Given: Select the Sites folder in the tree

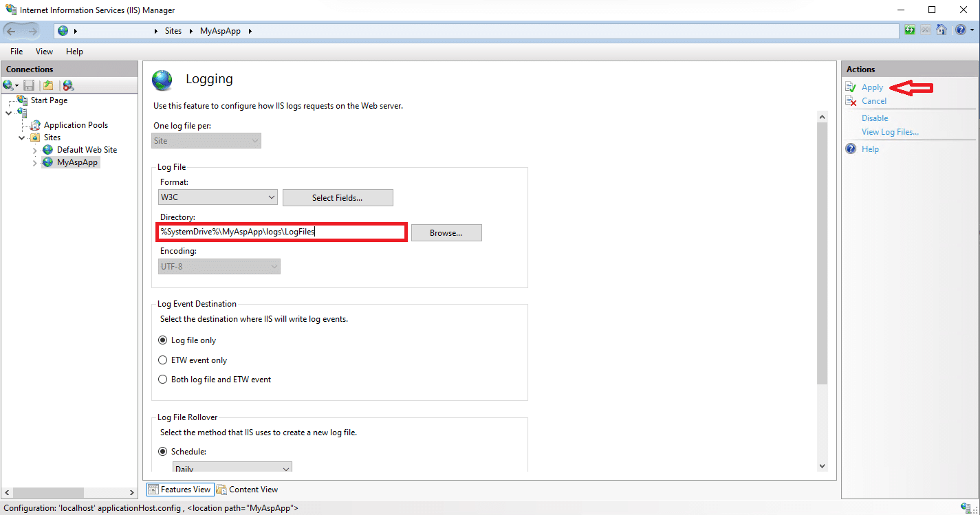Looking at the screenshot, I should [x=52, y=138].
